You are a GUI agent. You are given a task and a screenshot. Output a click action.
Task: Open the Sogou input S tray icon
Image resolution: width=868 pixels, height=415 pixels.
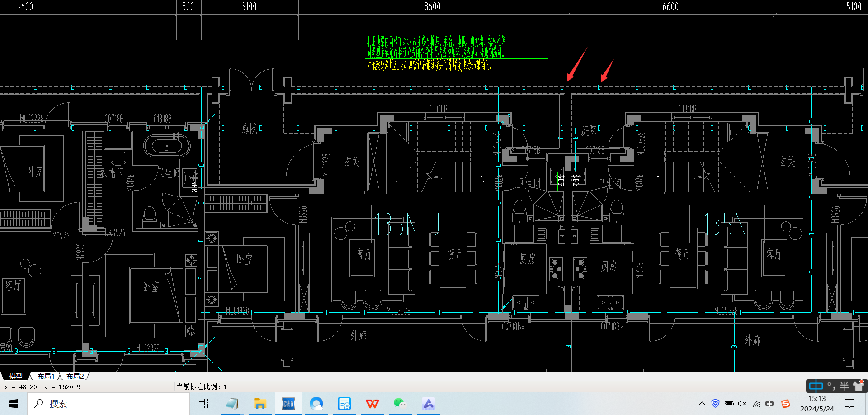pos(786,404)
